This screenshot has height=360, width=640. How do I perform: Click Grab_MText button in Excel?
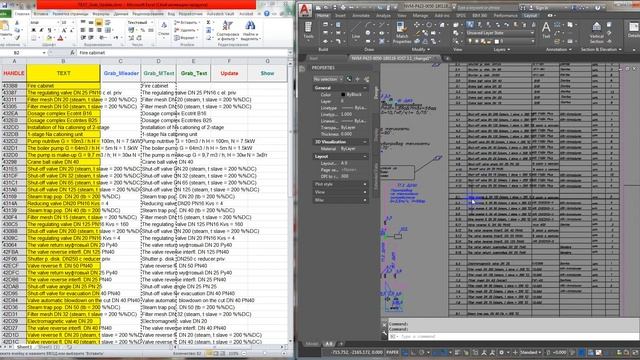[159, 73]
